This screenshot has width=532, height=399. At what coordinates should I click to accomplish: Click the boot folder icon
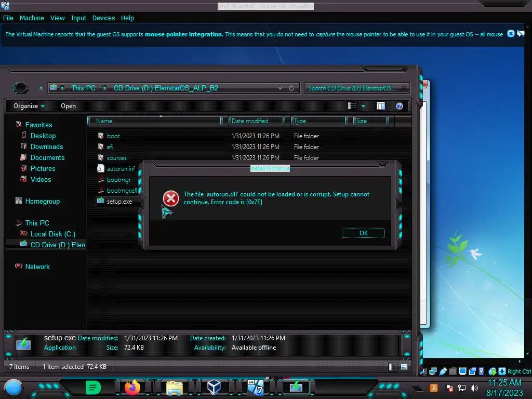(100, 136)
